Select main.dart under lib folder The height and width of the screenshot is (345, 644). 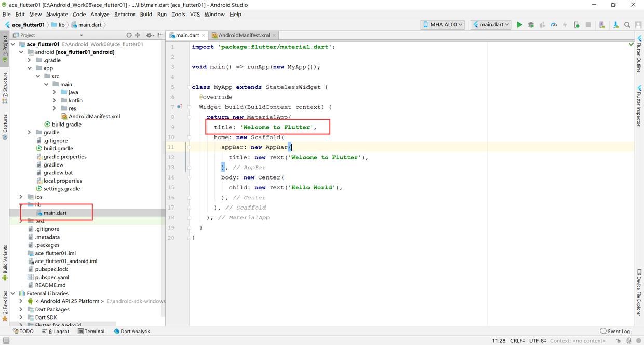coord(55,213)
